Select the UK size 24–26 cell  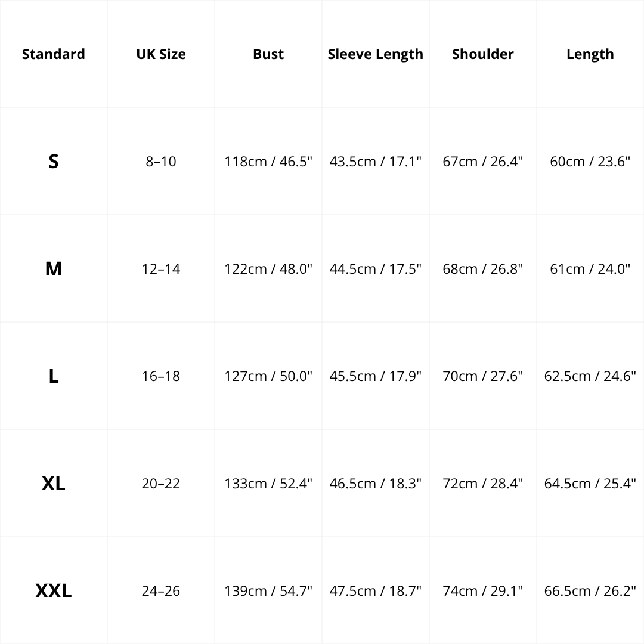161,591
